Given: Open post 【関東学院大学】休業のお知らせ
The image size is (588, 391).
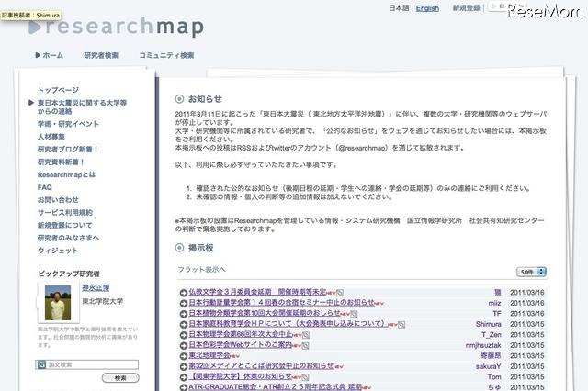Looking at the screenshot, I should pyautogui.click(x=241, y=376).
